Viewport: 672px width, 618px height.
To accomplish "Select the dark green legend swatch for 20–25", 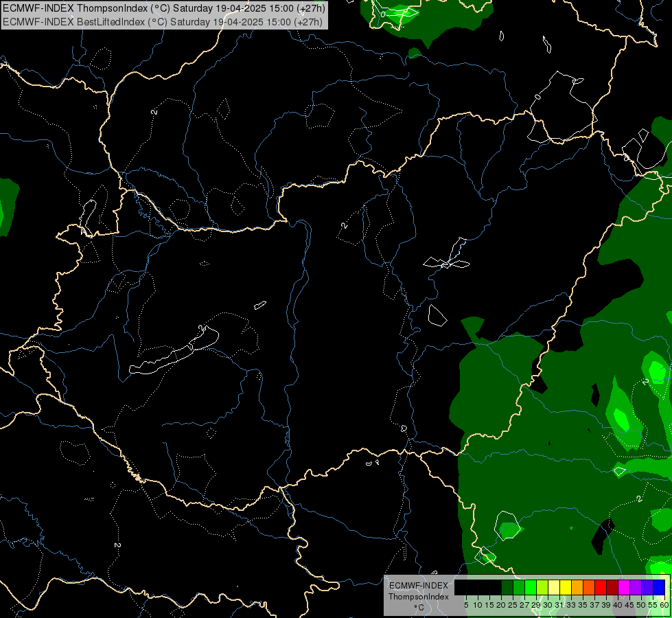I will 507,587.
